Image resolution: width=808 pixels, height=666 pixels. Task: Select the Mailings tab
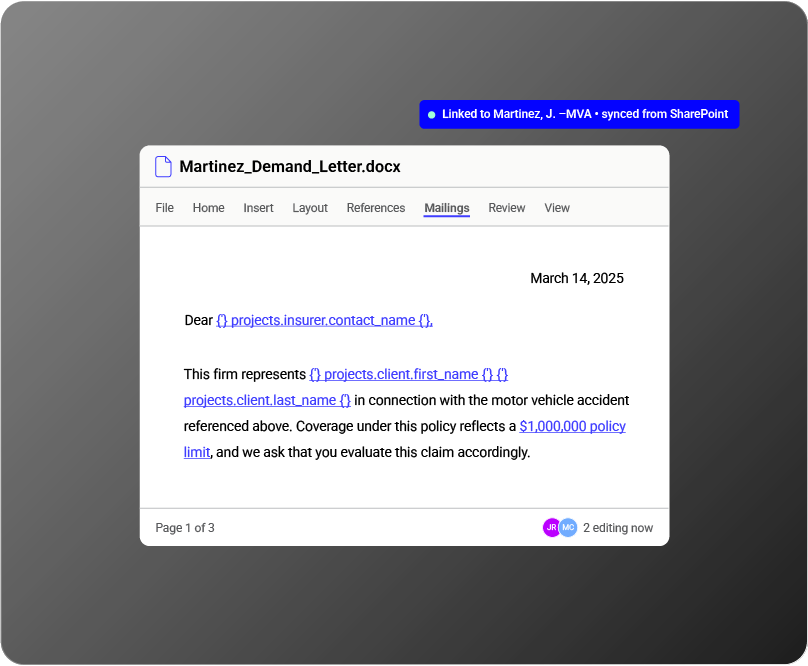[447, 208]
